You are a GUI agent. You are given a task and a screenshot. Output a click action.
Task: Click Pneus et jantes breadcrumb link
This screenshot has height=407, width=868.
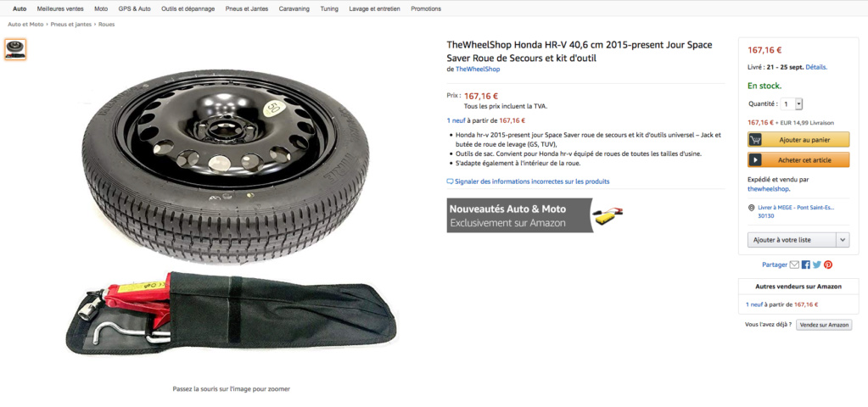click(x=71, y=25)
